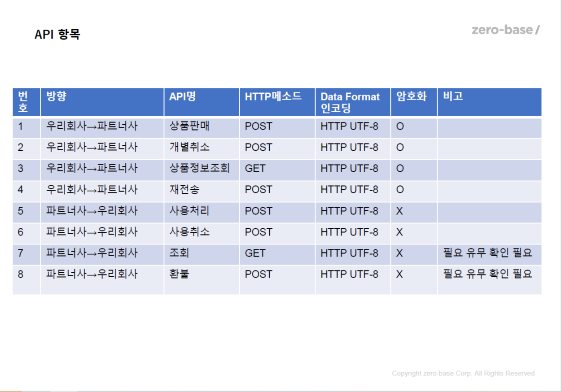Click row number '2' in the table

tap(26, 148)
